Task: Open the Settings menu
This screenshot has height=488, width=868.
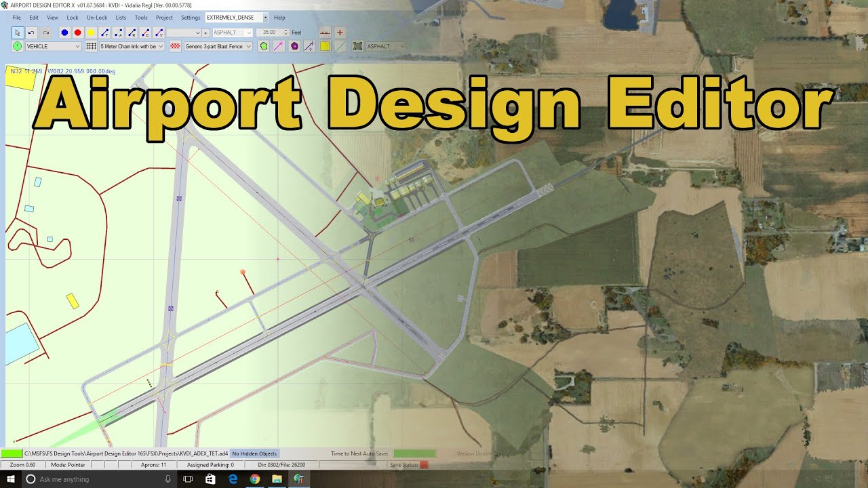Action: pyautogui.click(x=191, y=18)
